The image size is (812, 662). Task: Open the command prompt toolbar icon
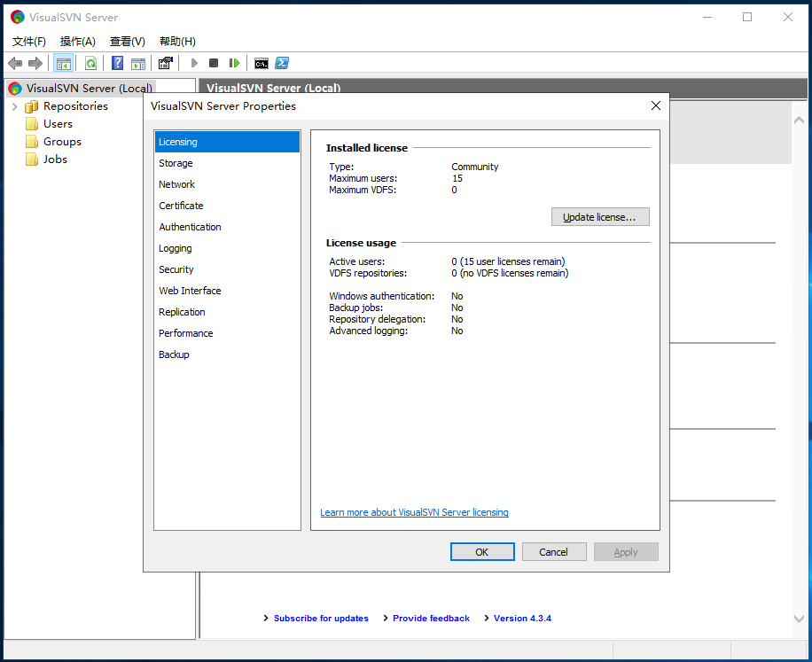tap(262, 63)
